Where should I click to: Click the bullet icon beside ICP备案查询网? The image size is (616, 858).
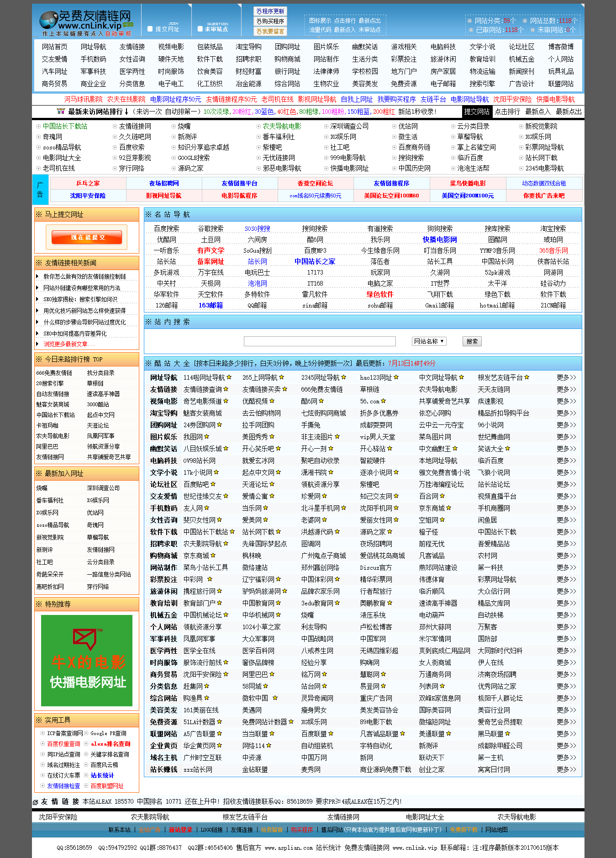point(43,733)
